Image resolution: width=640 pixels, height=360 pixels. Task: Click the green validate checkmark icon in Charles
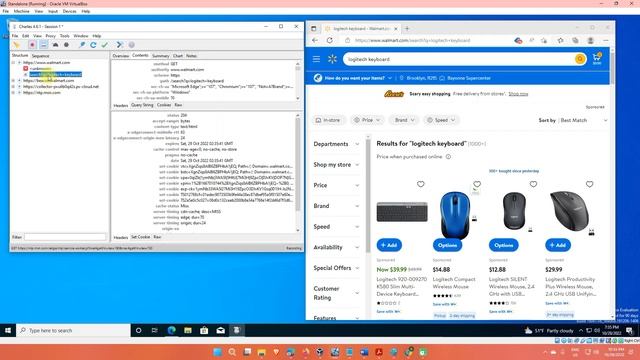[104, 45]
